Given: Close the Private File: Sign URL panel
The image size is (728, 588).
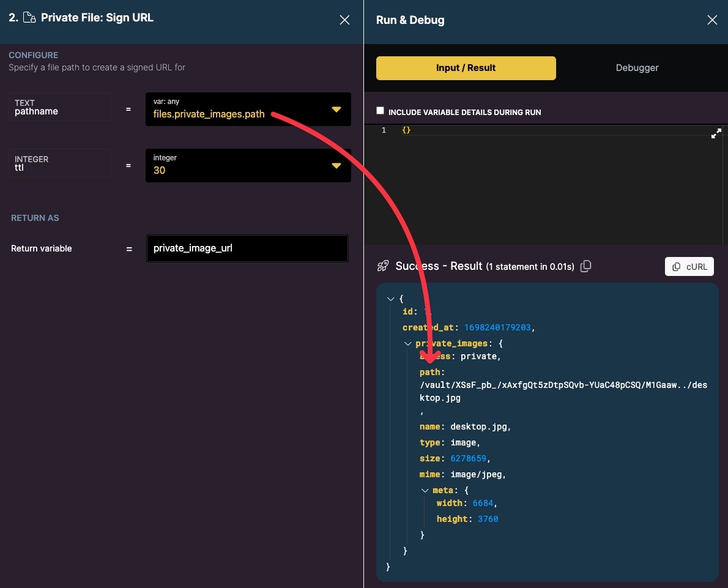Looking at the screenshot, I should tap(344, 20).
